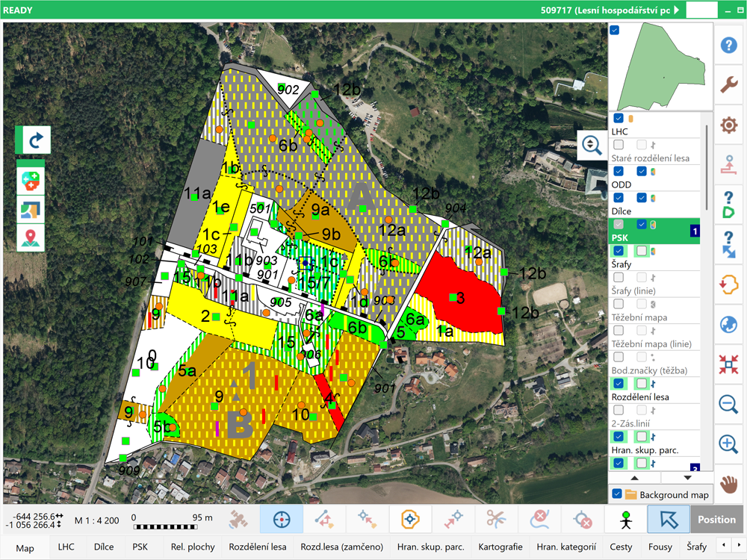Viewport: 747px width, 560px height.
Task: Toggle the Background map checkbox
Action: pyautogui.click(x=617, y=494)
